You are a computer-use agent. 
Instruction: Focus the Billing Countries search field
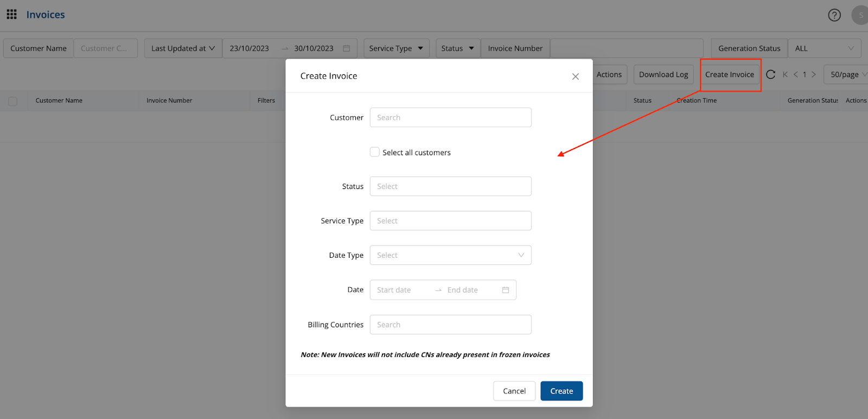point(450,325)
